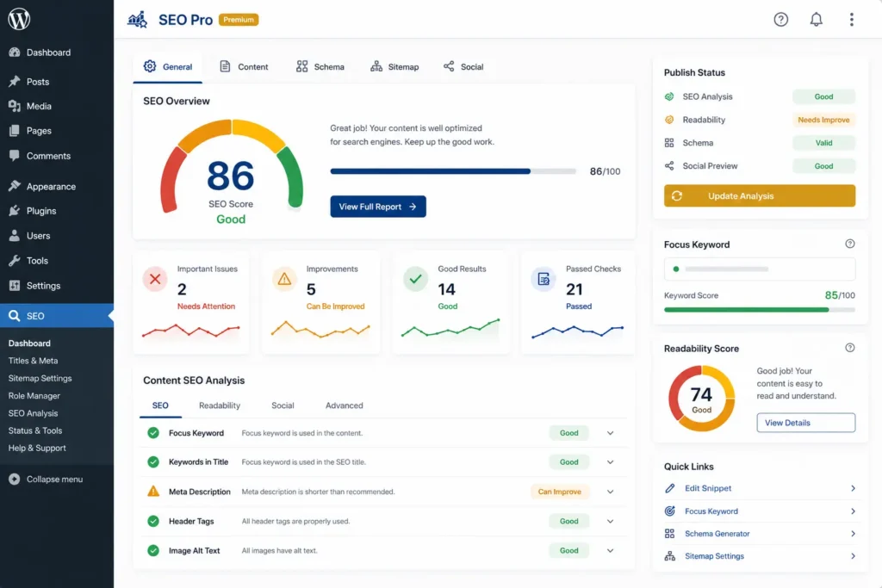Open the help question-mark icon in header
Image resolution: width=882 pixels, height=588 pixels.
pos(780,20)
